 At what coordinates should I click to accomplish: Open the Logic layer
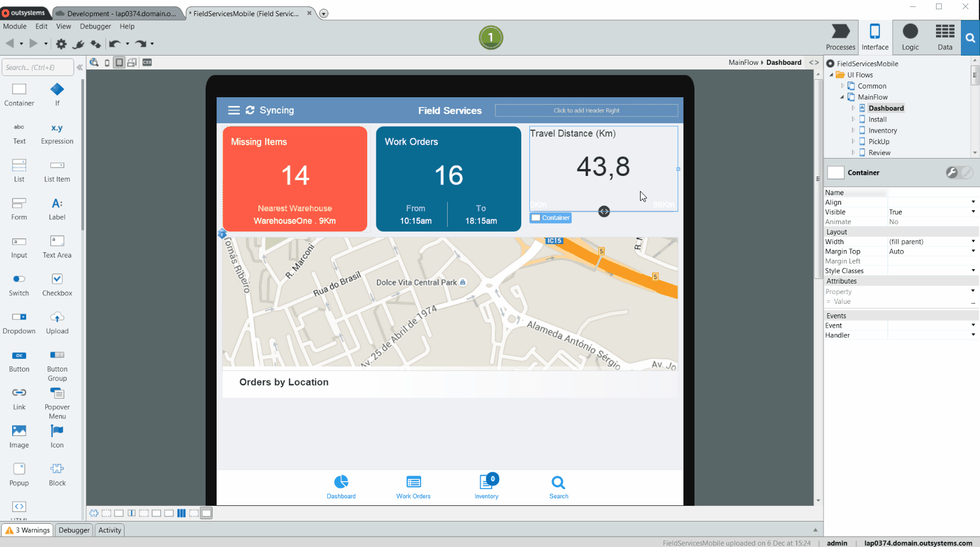(910, 37)
